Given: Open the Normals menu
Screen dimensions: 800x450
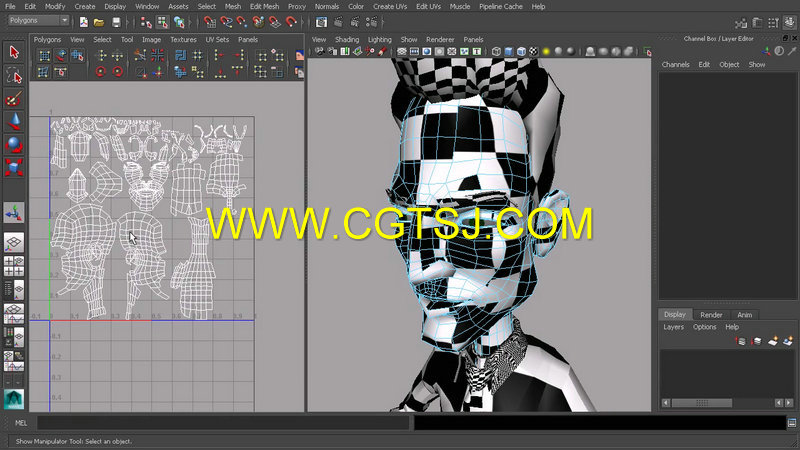Looking at the screenshot, I should 327,7.
